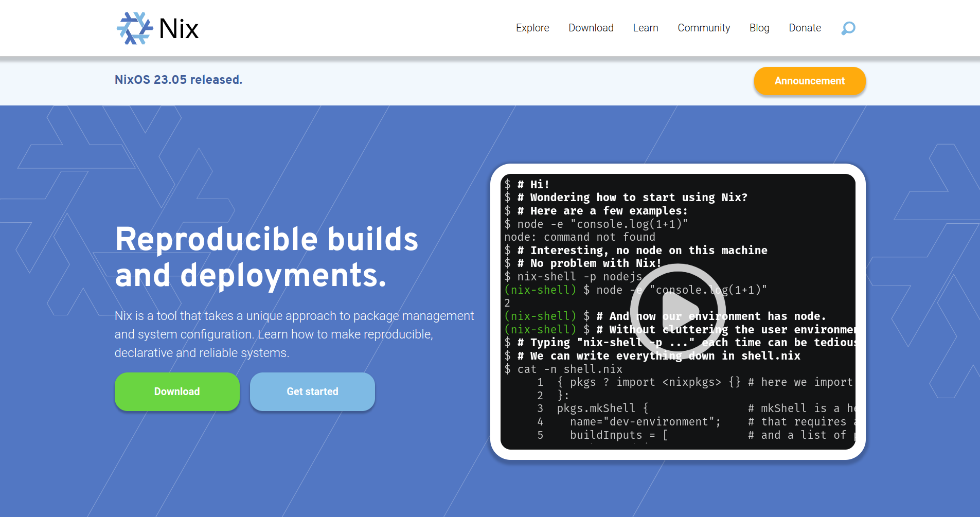980x517 pixels.
Task: Open the Explore menu item
Action: pos(532,28)
